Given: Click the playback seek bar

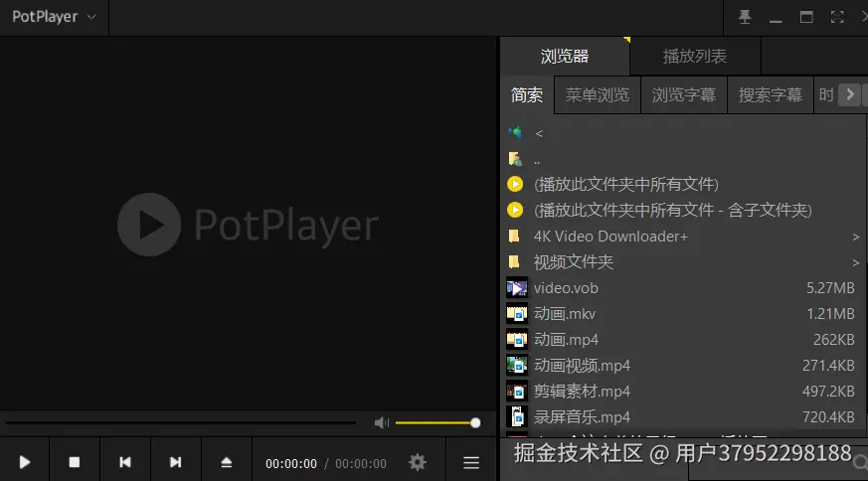Looking at the screenshot, I should 181,423.
